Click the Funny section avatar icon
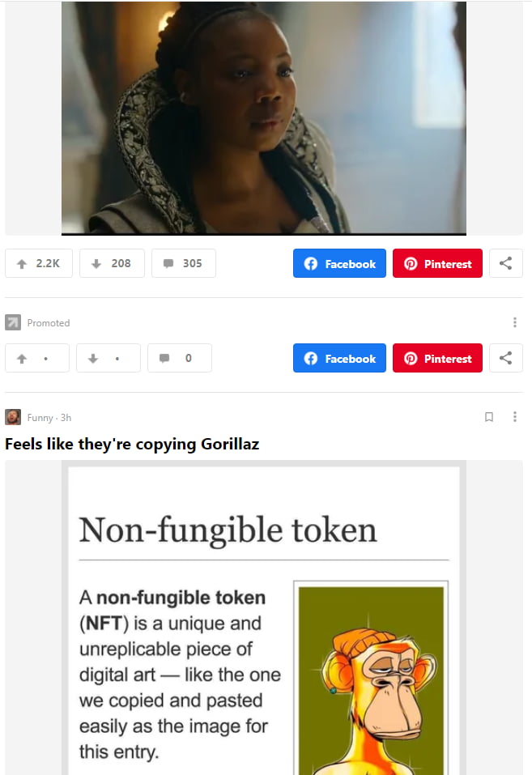The image size is (532, 775). (13, 417)
